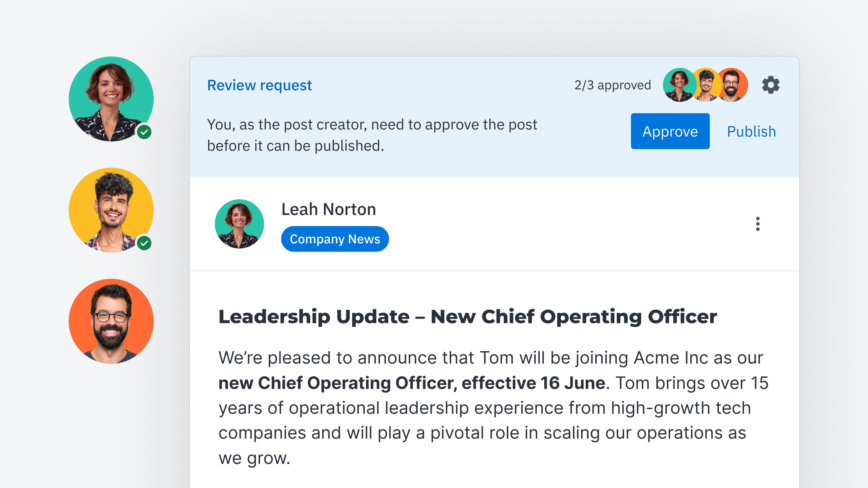The image size is (868, 488).
Task: Click Leah Norton's profile picture on the post
Action: tap(239, 224)
